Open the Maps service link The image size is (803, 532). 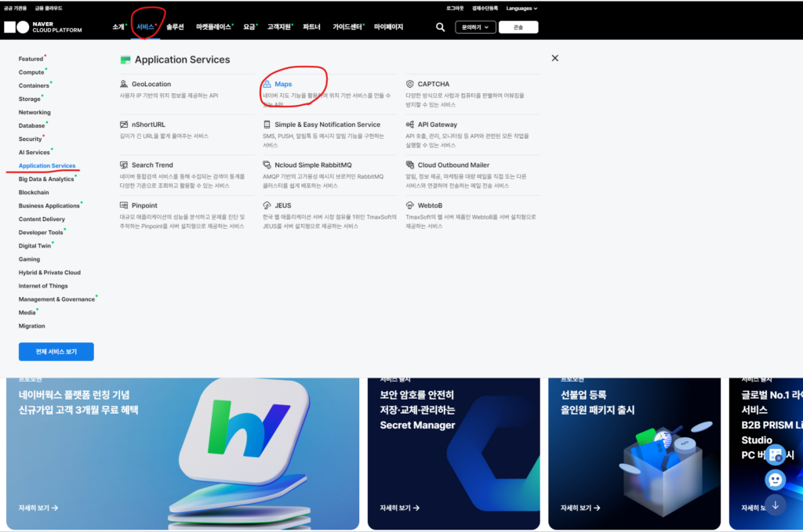[x=283, y=84]
